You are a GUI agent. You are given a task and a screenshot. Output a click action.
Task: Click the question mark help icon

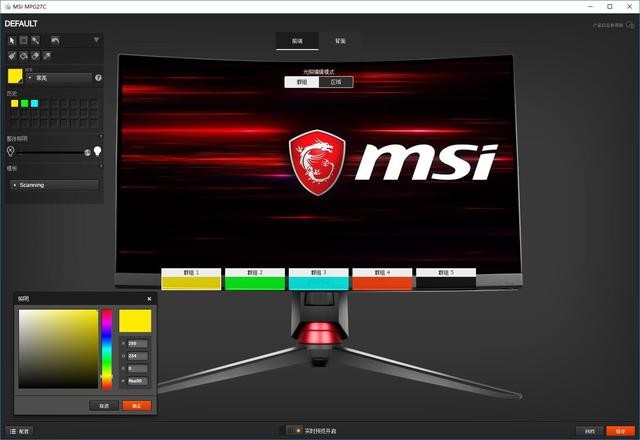click(x=98, y=78)
